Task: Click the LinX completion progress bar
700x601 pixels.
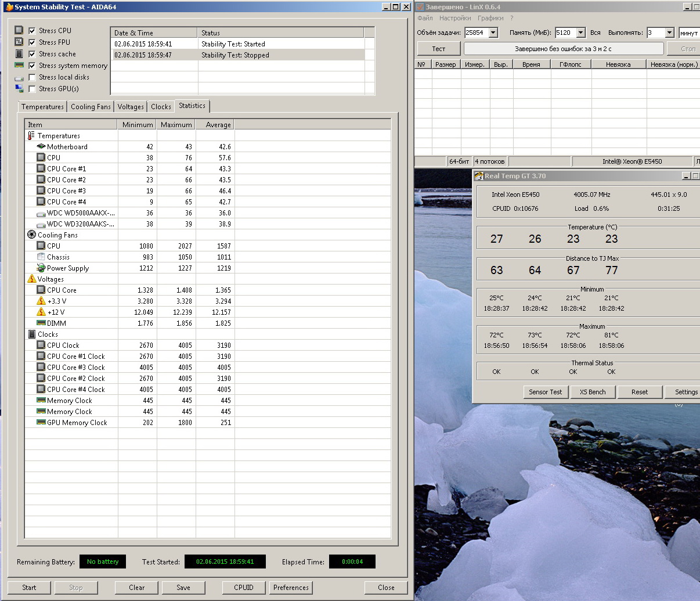Action: [564, 49]
